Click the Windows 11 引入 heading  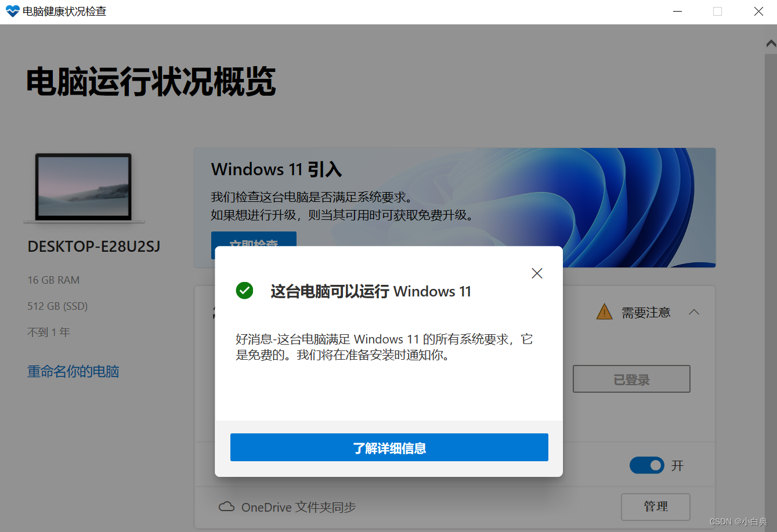(x=276, y=169)
